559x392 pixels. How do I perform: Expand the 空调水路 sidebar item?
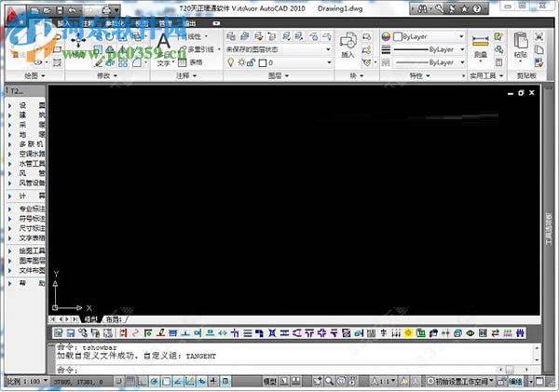coord(27,154)
